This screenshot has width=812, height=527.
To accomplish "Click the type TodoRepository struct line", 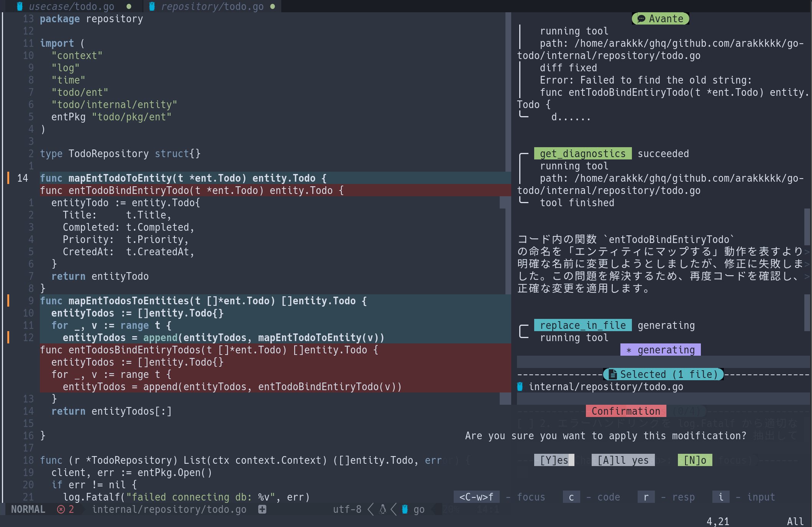I will 120,154.
